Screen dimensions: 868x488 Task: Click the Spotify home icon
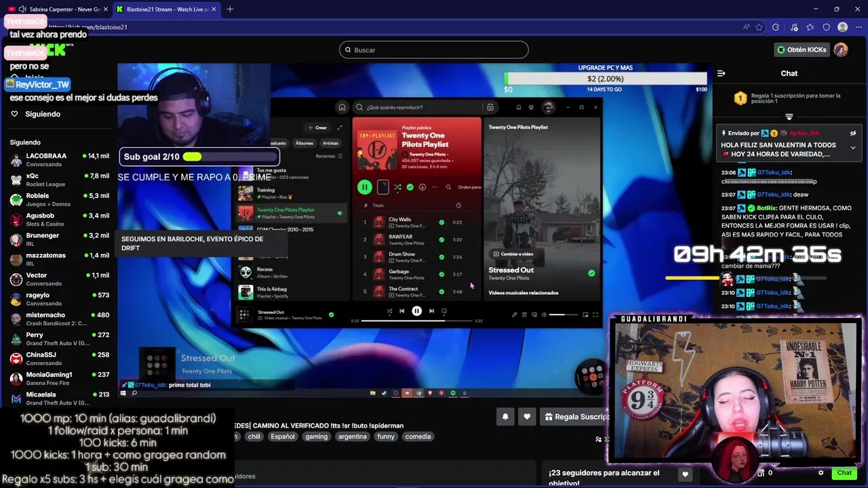coord(342,107)
